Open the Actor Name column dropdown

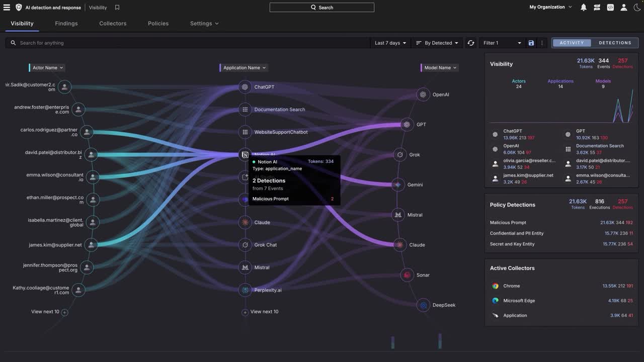pos(48,68)
